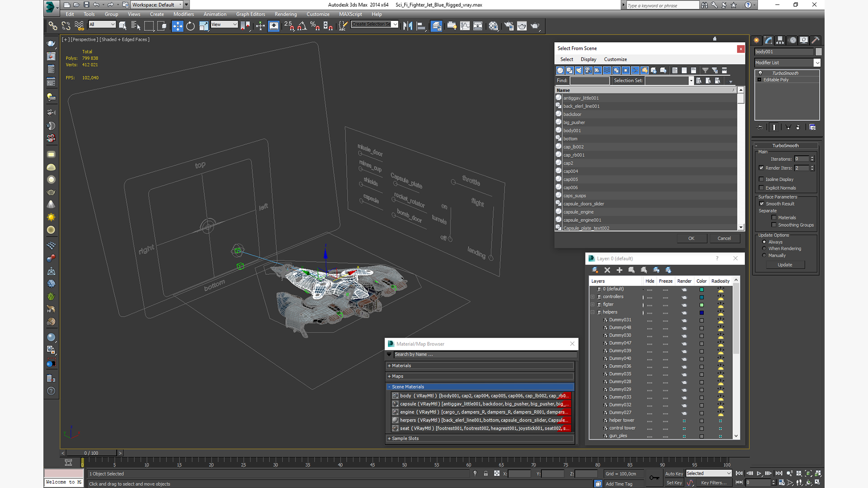Click Cancel in Select From Scene
Screen dimensions: 868x488
(x=724, y=239)
